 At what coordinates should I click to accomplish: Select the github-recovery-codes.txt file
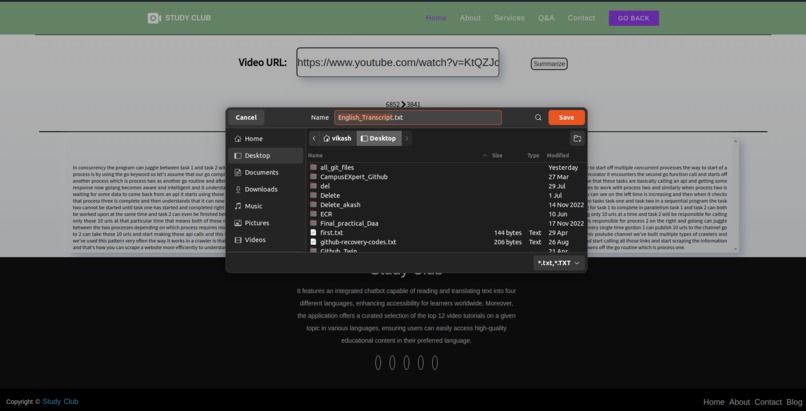[x=447, y=242]
